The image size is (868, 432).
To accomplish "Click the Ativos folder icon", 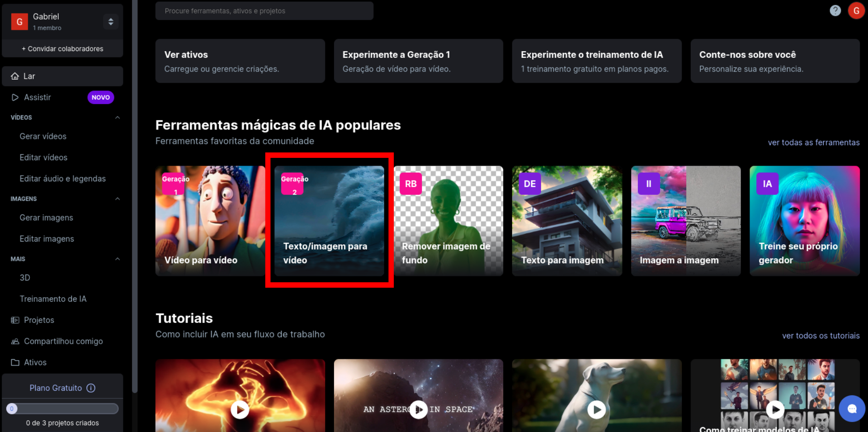I will (15, 362).
